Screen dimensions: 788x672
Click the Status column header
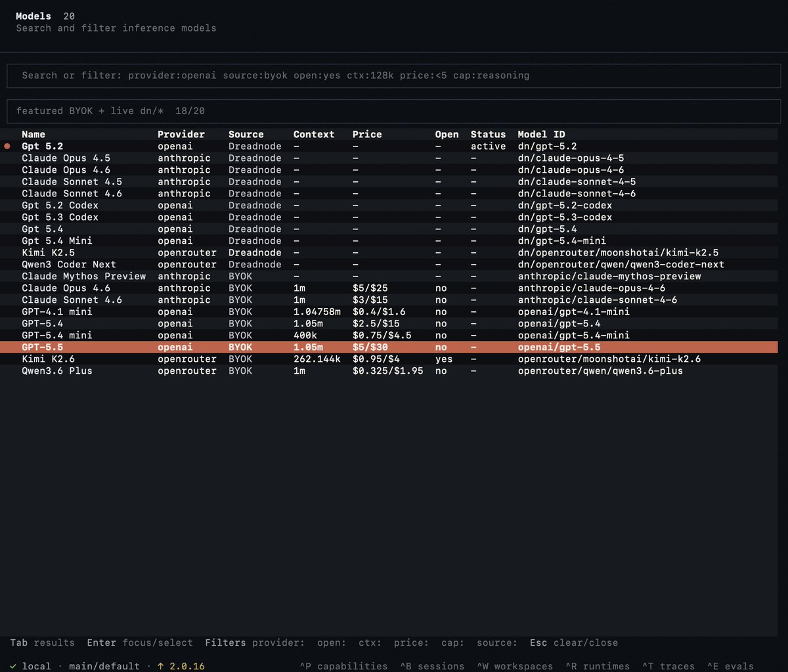tap(488, 135)
